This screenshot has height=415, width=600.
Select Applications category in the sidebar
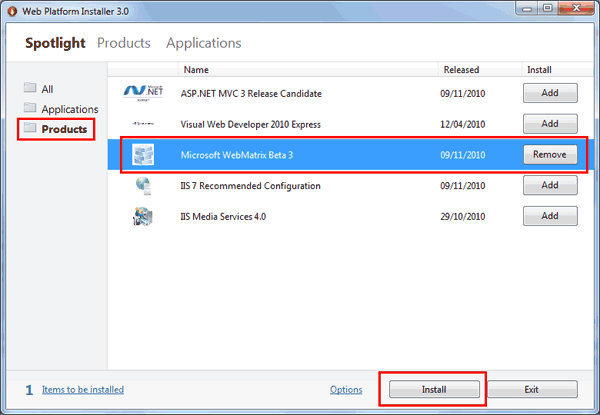point(70,109)
